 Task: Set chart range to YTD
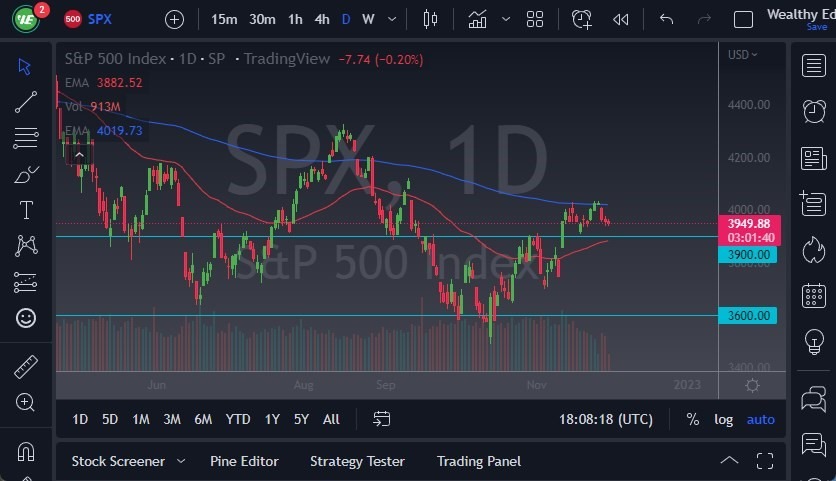[x=238, y=419]
